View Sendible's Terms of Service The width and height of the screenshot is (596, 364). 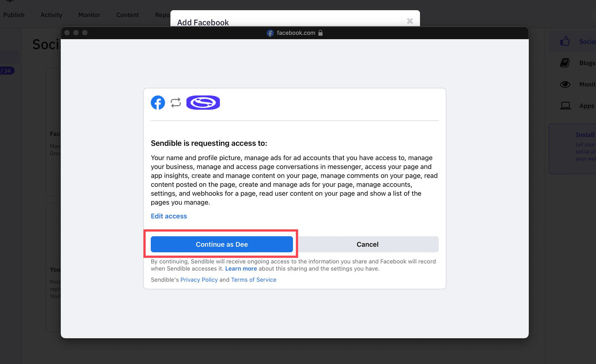pyautogui.click(x=253, y=280)
